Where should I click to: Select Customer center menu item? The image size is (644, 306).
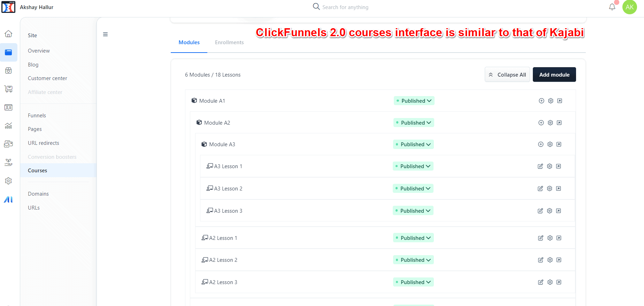tap(47, 78)
